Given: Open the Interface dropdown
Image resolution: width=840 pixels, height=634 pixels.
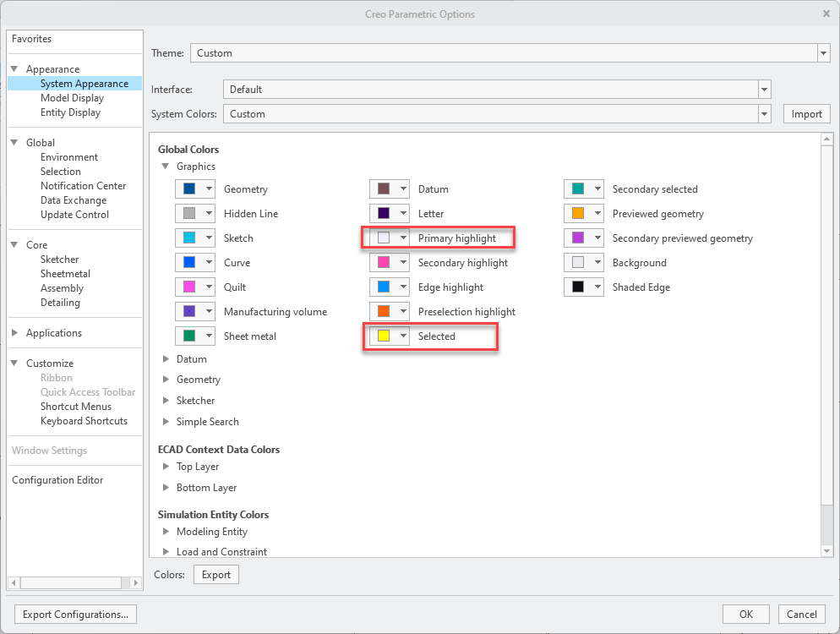Looking at the screenshot, I should 764,89.
